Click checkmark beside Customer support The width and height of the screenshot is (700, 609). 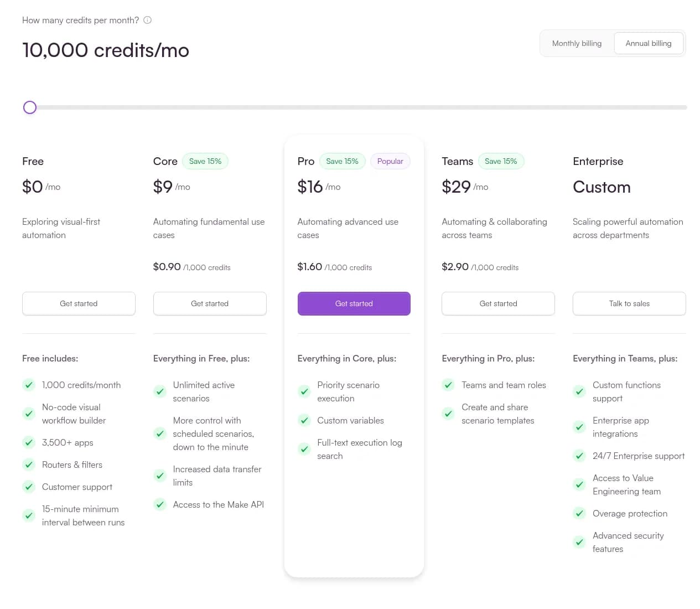(29, 487)
